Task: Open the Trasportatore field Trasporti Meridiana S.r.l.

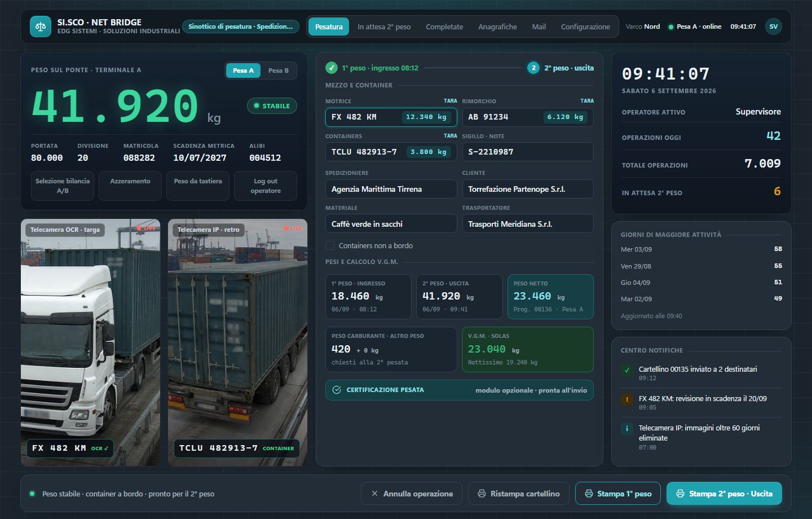Action: [528, 224]
